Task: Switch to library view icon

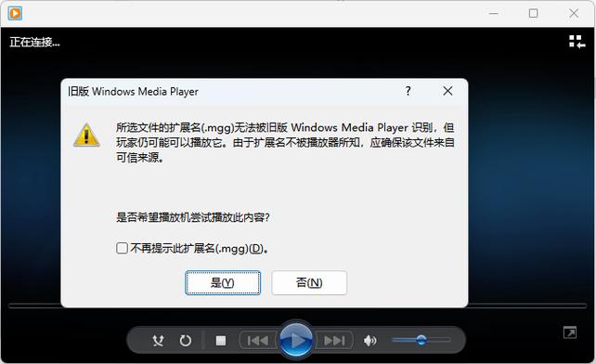Action: [577, 42]
